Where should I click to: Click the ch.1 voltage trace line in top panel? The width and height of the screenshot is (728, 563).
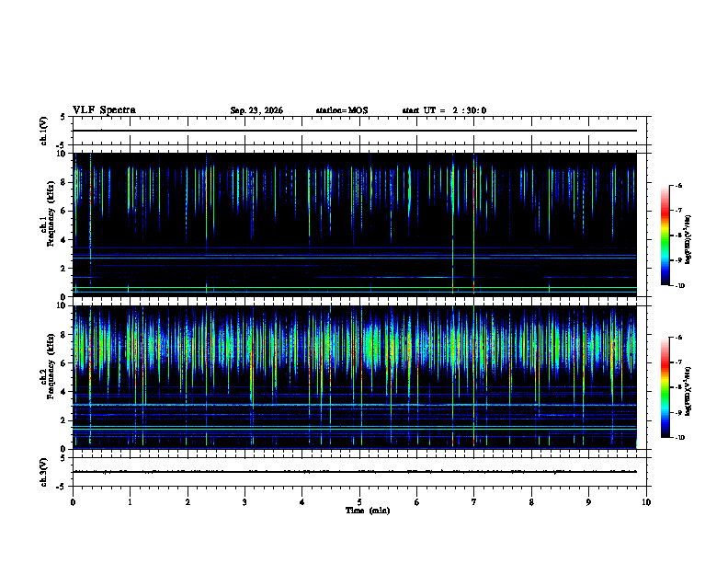(355, 131)
